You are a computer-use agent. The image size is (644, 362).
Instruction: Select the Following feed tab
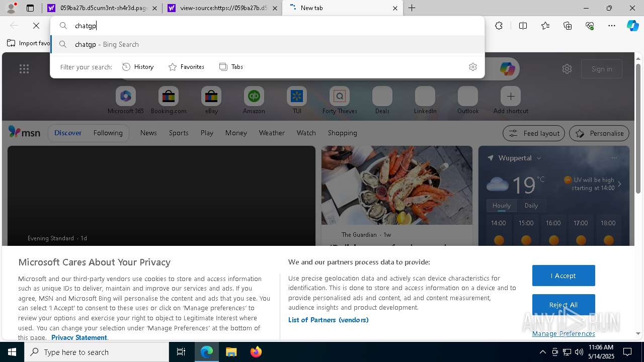(x=108, y=133)
